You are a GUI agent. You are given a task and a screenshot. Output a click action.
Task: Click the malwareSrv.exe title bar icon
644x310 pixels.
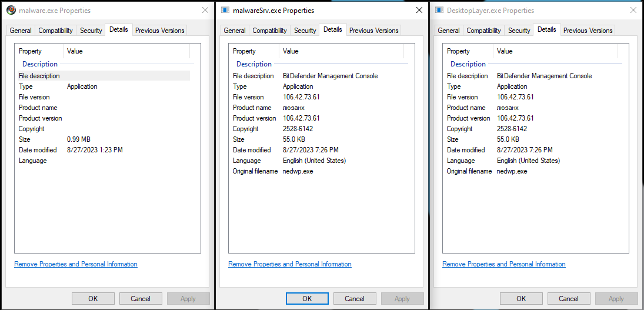225,11
